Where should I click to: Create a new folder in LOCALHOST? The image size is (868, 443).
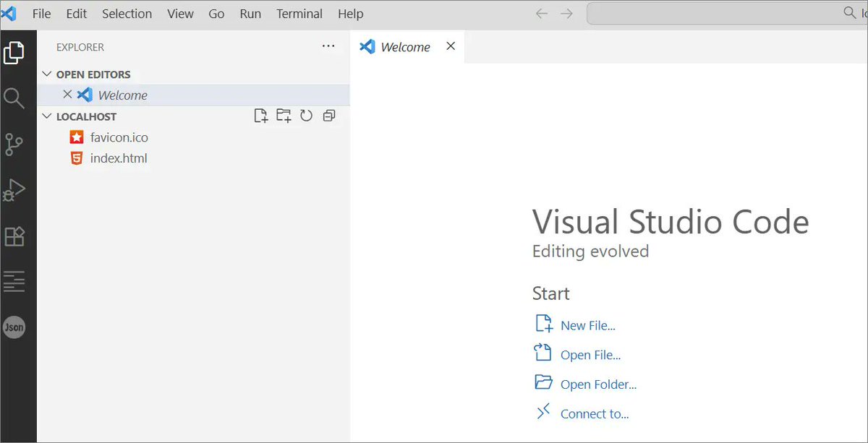(x=284, y=116)
